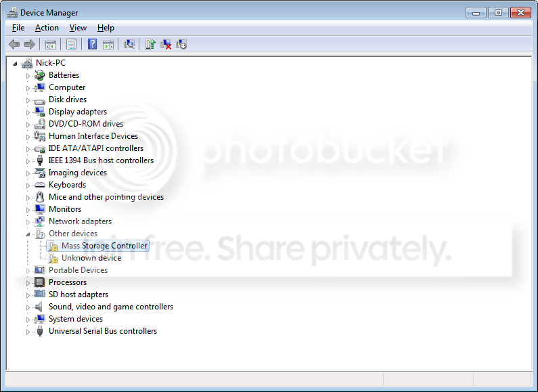Click the Human Interface Devices icon

(x=40, y=136)
